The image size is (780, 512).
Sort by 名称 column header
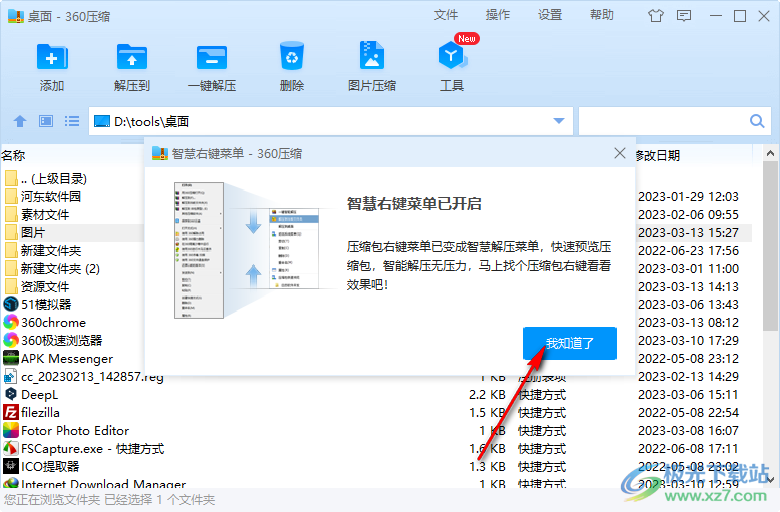coord(13,155)
